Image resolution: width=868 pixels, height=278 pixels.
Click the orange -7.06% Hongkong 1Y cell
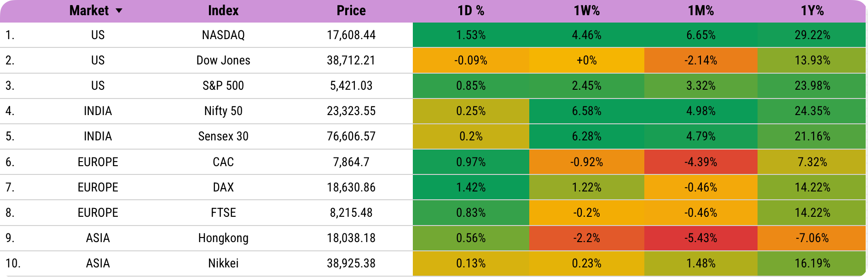tap(812, 238)
